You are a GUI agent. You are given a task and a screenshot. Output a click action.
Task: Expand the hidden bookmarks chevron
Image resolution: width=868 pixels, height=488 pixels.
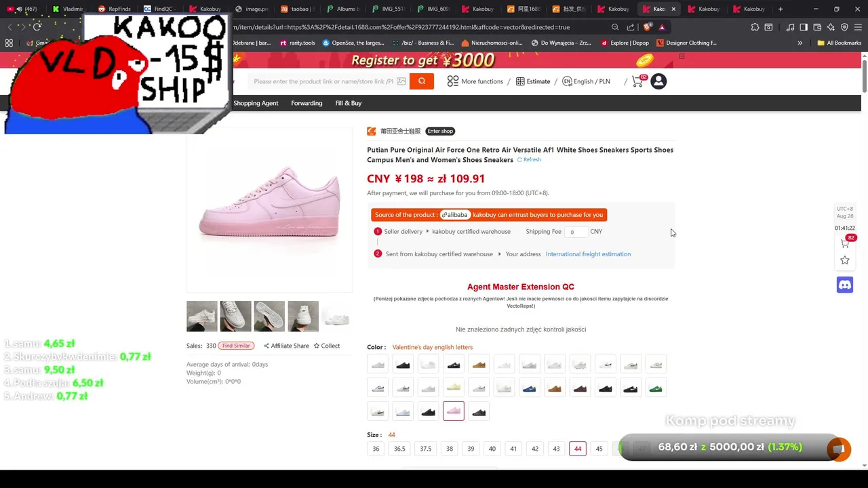coord(800,43)
